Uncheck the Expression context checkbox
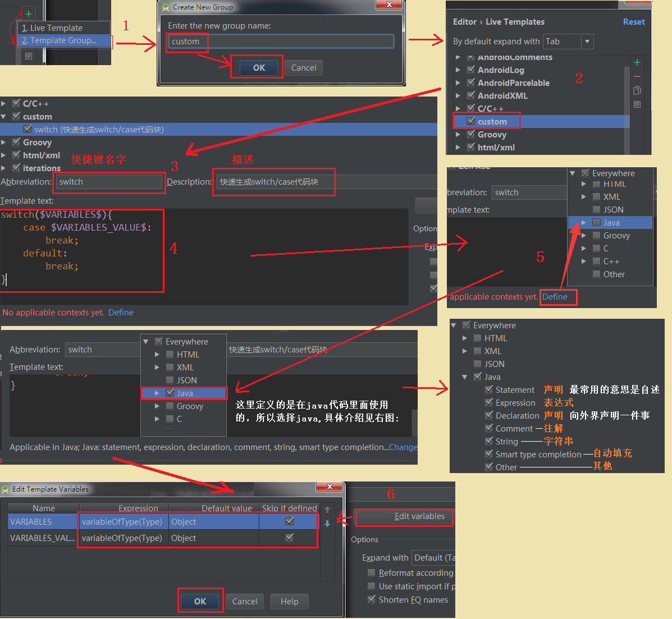 [489, 402]
